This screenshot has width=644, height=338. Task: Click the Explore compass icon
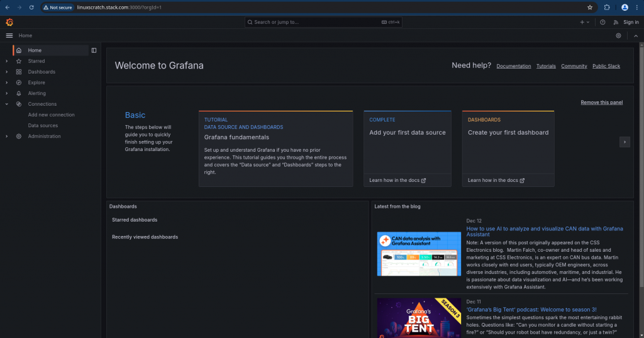19,82
